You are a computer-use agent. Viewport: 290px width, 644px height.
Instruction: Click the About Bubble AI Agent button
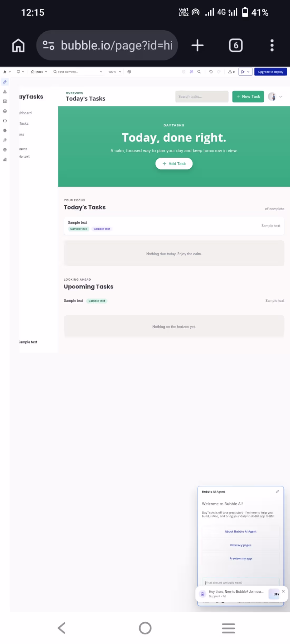tap(240, 531)
